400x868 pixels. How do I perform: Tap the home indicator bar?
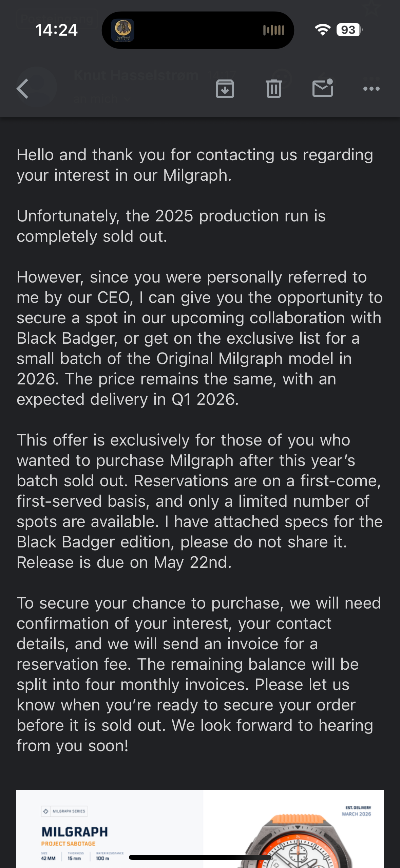(200, 857)
